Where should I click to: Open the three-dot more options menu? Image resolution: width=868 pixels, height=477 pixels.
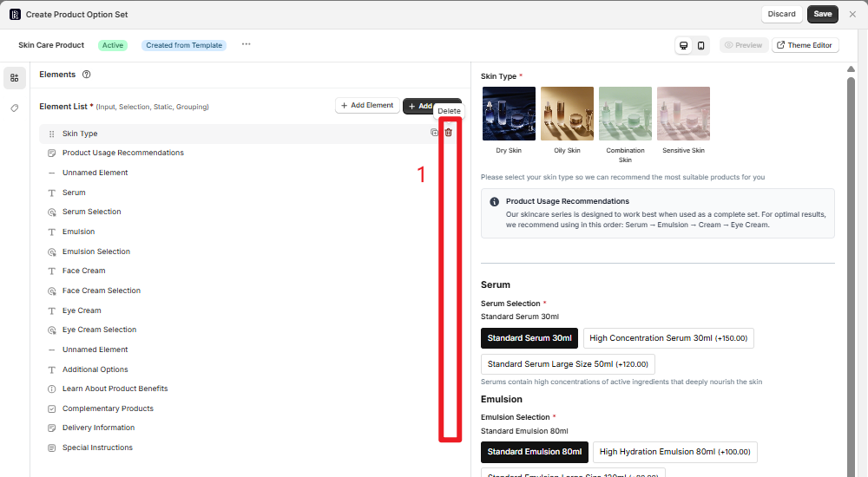[x=246, y=44]
